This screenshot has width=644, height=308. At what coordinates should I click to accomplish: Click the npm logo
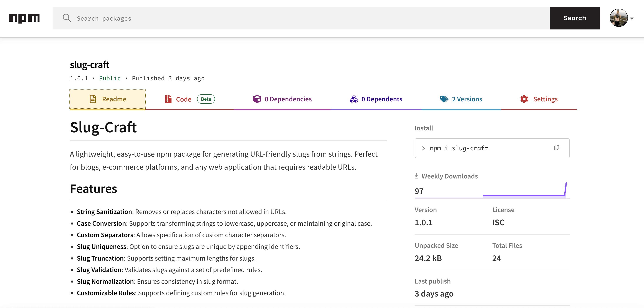24,18
